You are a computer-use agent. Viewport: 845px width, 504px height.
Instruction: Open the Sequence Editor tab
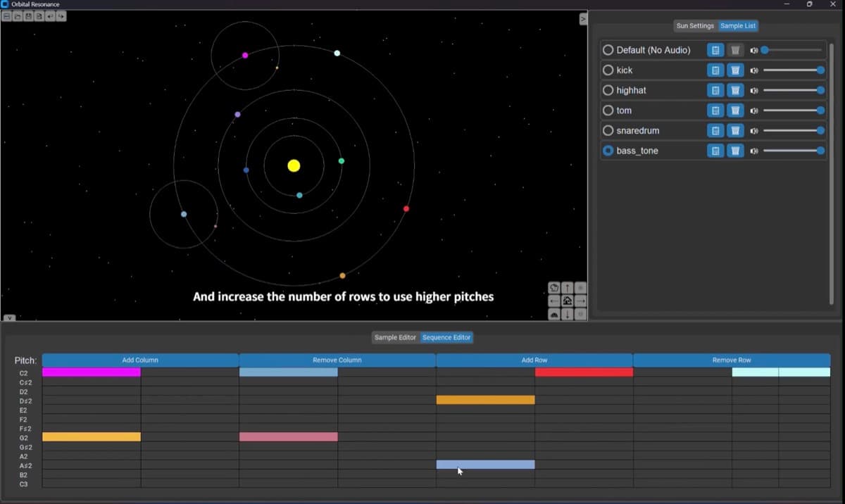click(x=446, y=338)
